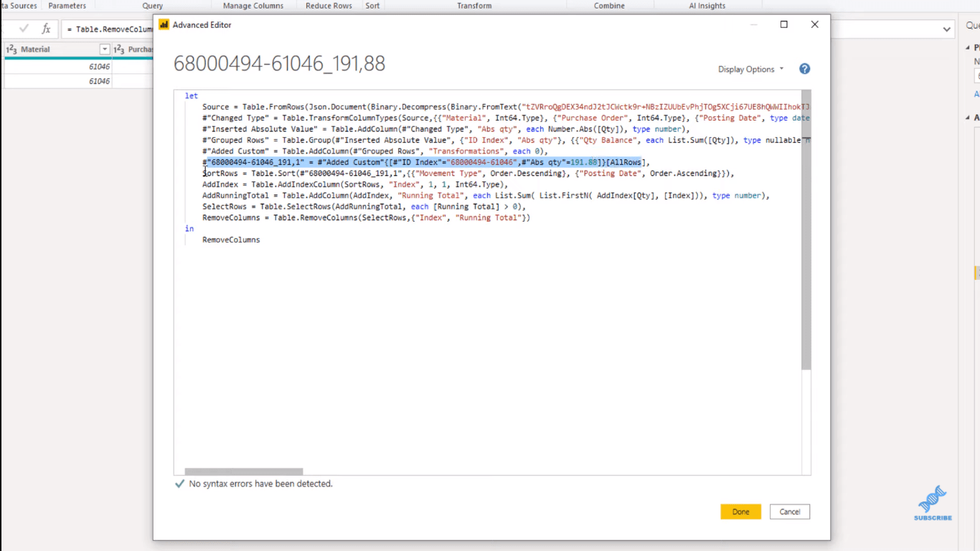The image size is (980, 551).
Task: Click the #"Changed Type" code line
Action: tap(506, 118)
